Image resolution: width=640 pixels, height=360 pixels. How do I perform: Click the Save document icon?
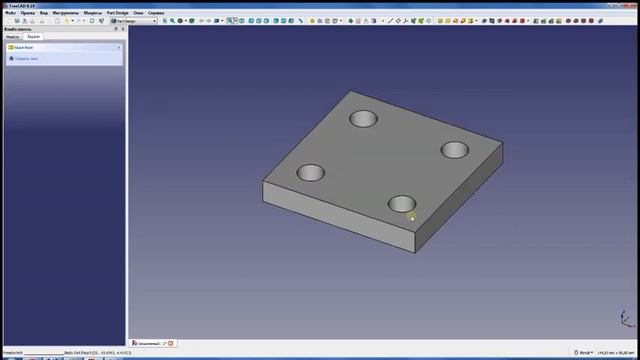(24, 20)
